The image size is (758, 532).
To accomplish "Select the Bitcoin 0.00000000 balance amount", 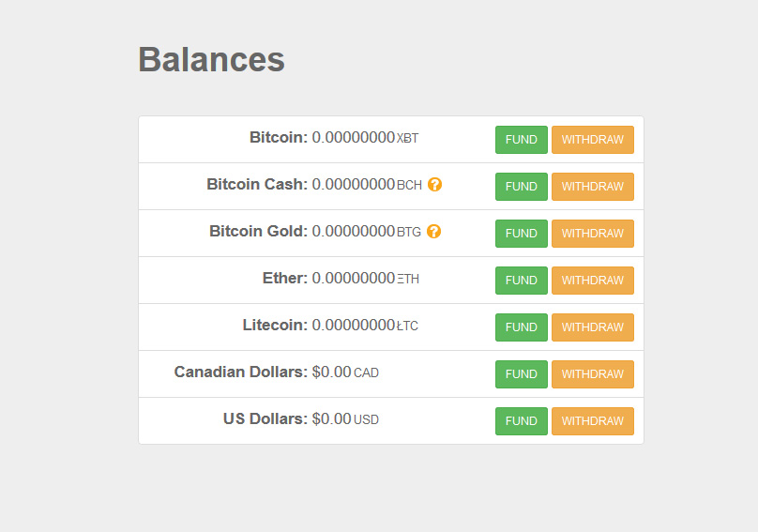I will coord(354,138).
